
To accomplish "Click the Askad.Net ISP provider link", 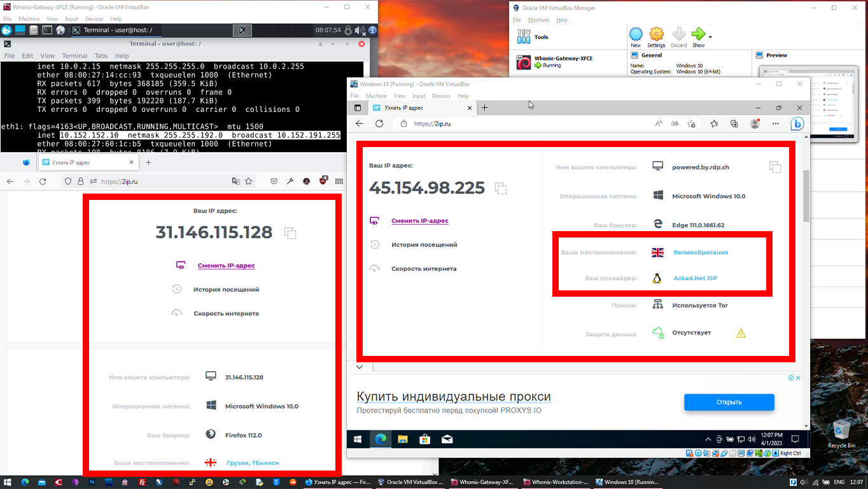I will [695, 278].
